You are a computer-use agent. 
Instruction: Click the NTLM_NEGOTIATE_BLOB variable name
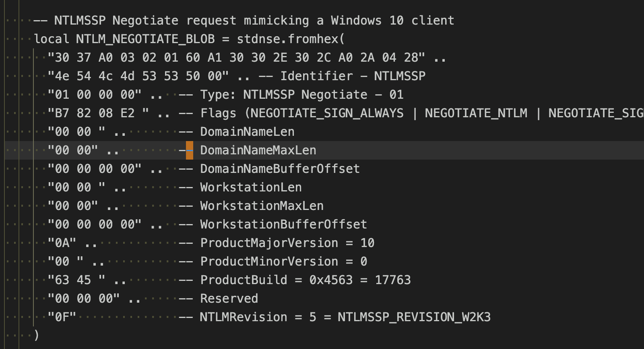click(x=145, y=39)
